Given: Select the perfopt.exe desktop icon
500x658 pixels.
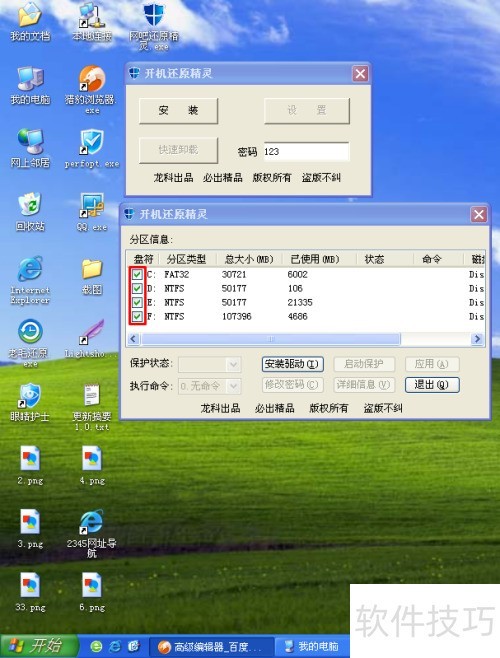Looking at the screenshot, I should [92, 149].
